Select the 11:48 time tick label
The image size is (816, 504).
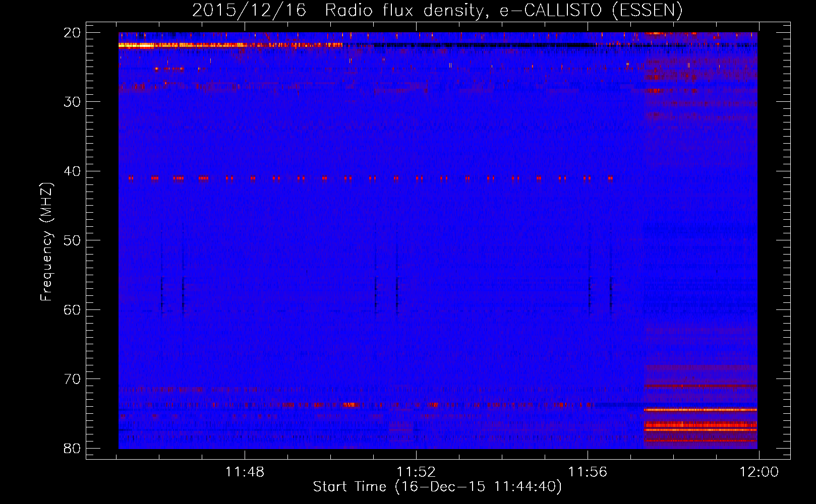click(x=245, y=472)
